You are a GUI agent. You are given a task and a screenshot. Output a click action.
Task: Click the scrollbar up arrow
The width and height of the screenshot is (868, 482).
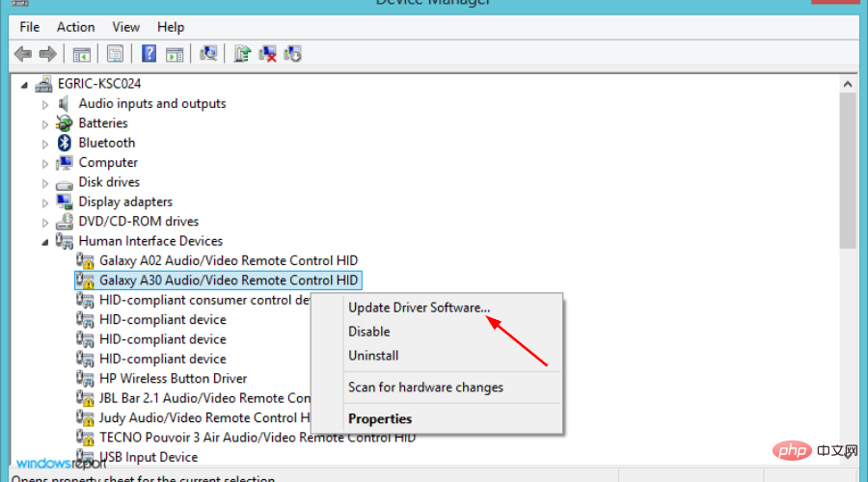[x=848, y=84]
